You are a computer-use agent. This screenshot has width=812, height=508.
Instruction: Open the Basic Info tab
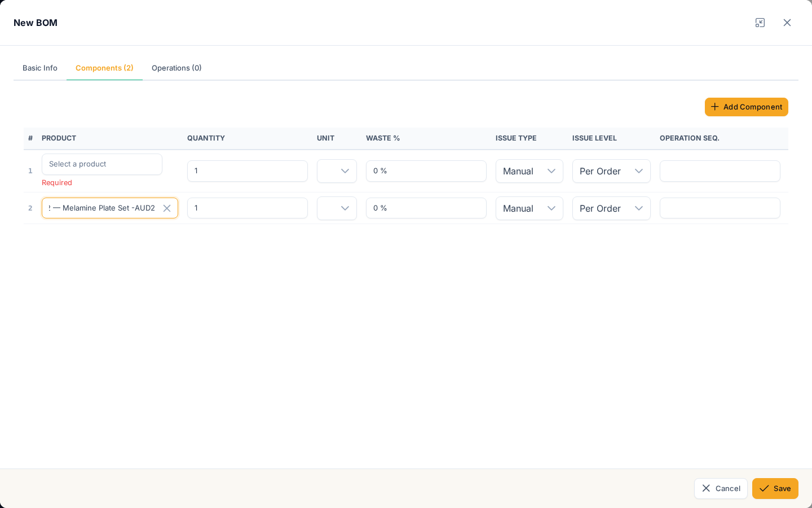click(40, 68)
